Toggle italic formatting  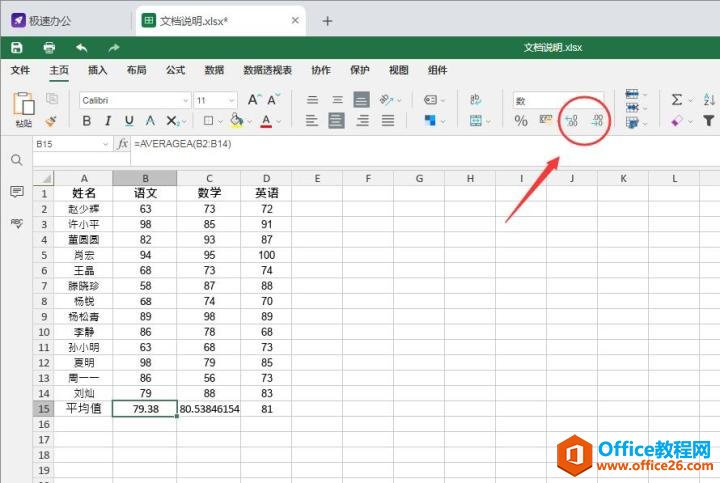(108, 121)
